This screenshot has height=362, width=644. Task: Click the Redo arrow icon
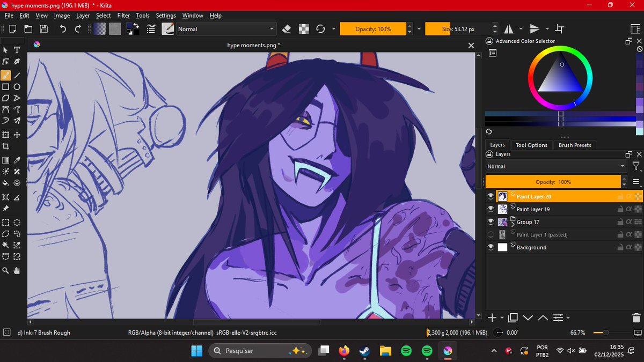78,29
